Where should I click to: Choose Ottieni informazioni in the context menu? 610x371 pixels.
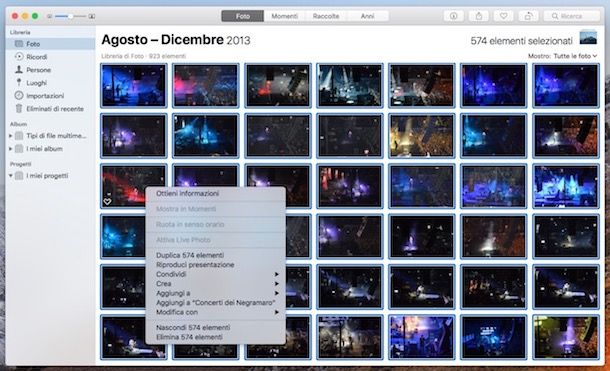click(x=215, y=193)
